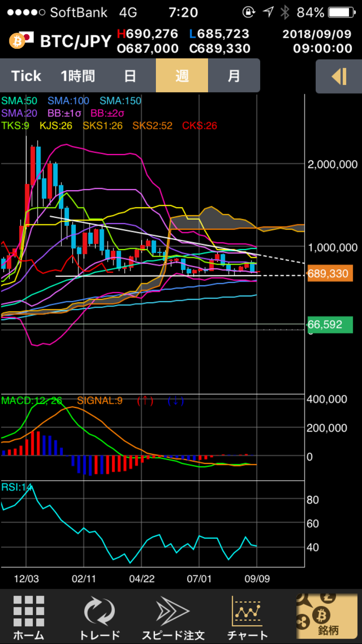This screenshot has height=644, width=362.
Task: Tap the 04/22 date axis label
Action: coord(141,579)
